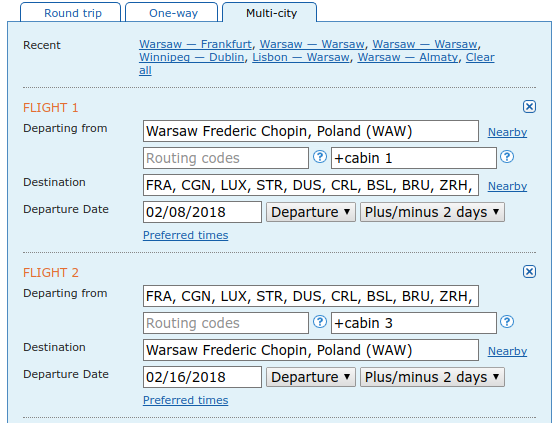Viewport: 556px width, 423px height.
Task: Remove Flight 1 with its X icon
Action: 529,106
